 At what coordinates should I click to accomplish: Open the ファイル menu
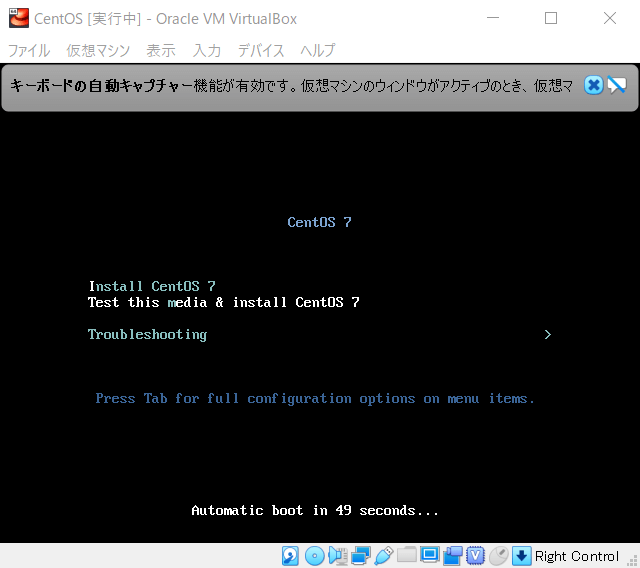click(29, 51)
